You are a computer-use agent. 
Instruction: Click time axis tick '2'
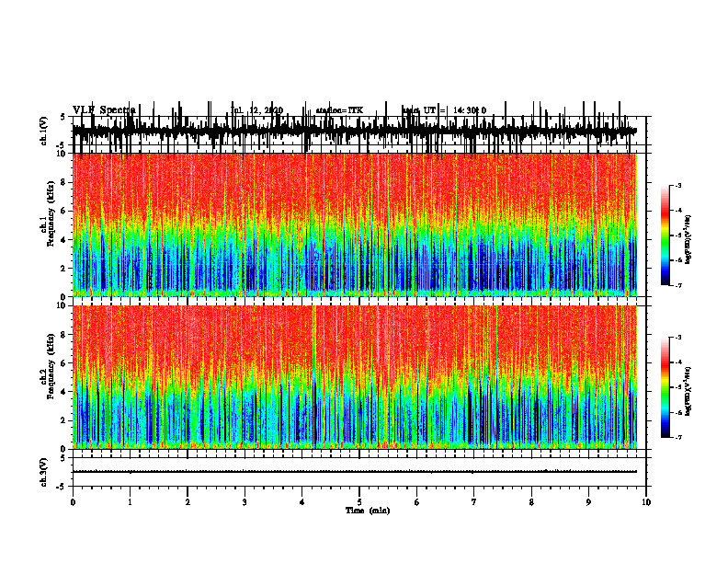[188, 502]
